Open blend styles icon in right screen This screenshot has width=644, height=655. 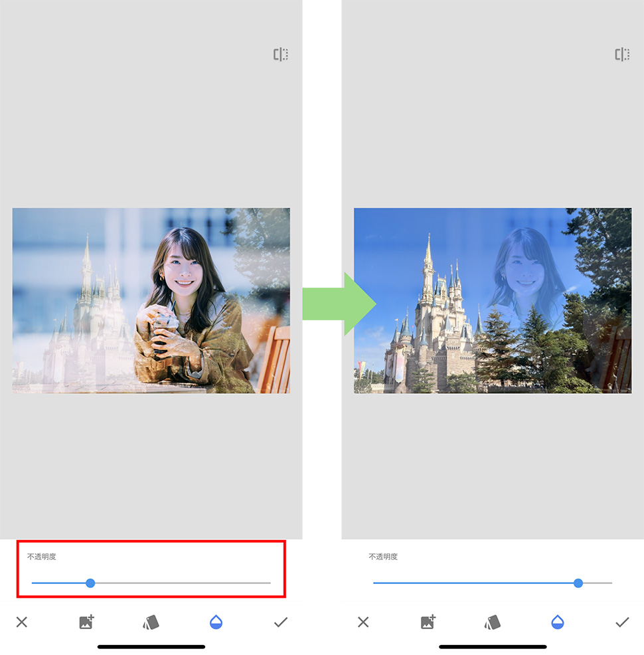click(x=492, y=622)
